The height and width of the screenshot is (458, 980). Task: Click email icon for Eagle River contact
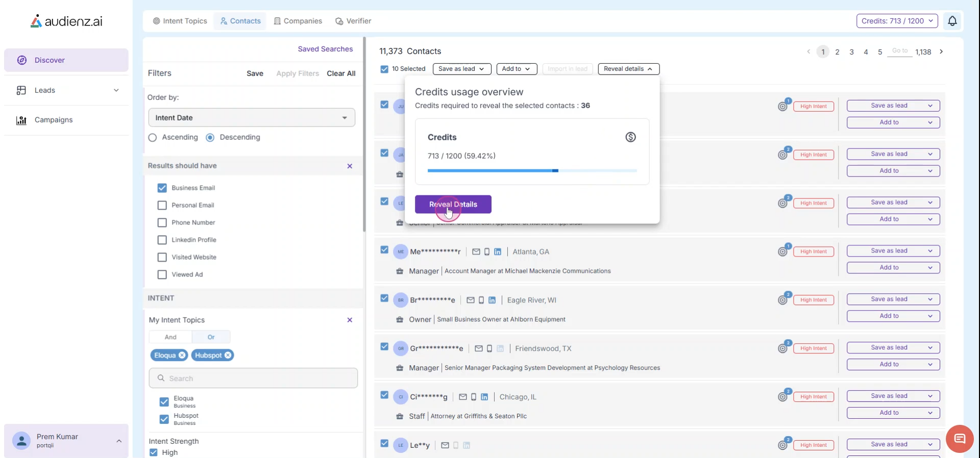point(471,300)
